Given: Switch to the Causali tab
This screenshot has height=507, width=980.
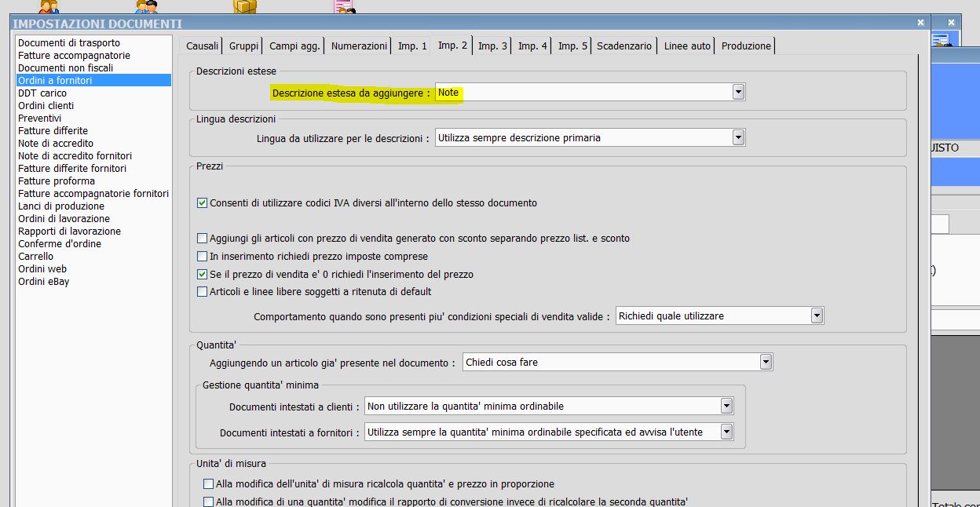Looking at the screenshot, I should coord(202,46).
